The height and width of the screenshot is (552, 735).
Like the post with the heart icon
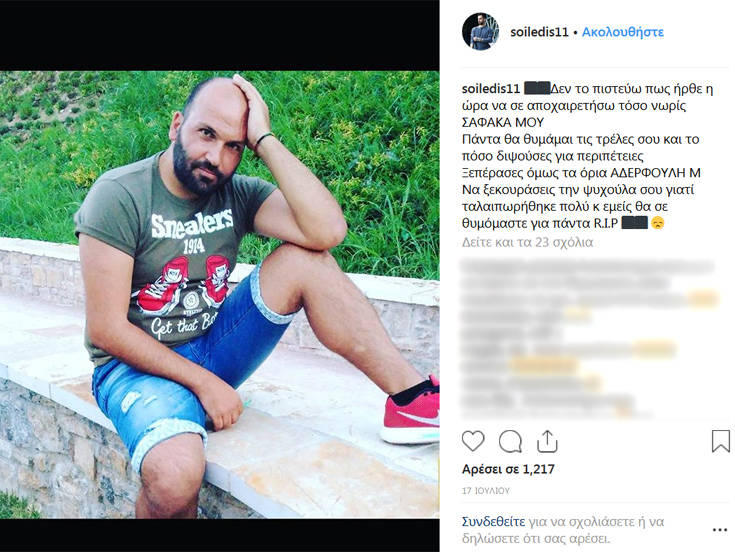tap(473, 441)
